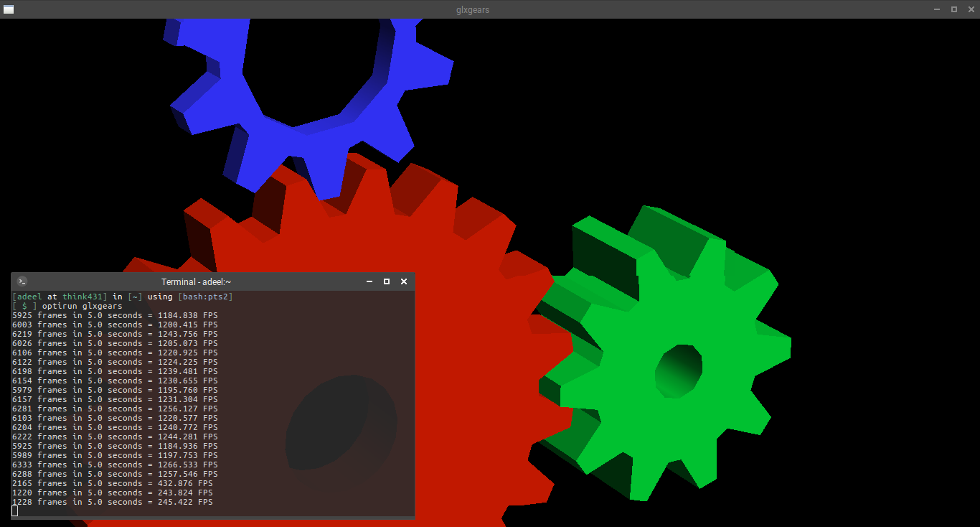Viewport: 980px width, 527px height.
Task: Click the line ending in 1230.655 FPS
Action: point(115,381)
